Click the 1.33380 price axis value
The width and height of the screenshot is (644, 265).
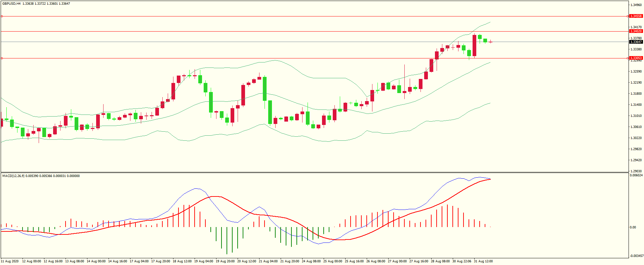click(636, 49)
